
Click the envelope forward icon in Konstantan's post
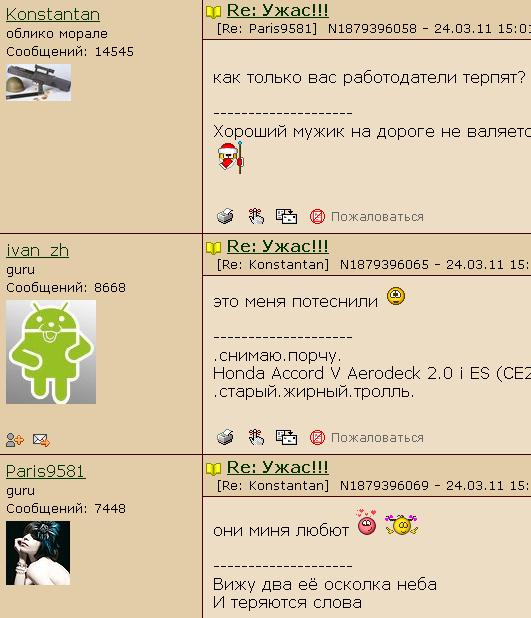tap(286, 216)
